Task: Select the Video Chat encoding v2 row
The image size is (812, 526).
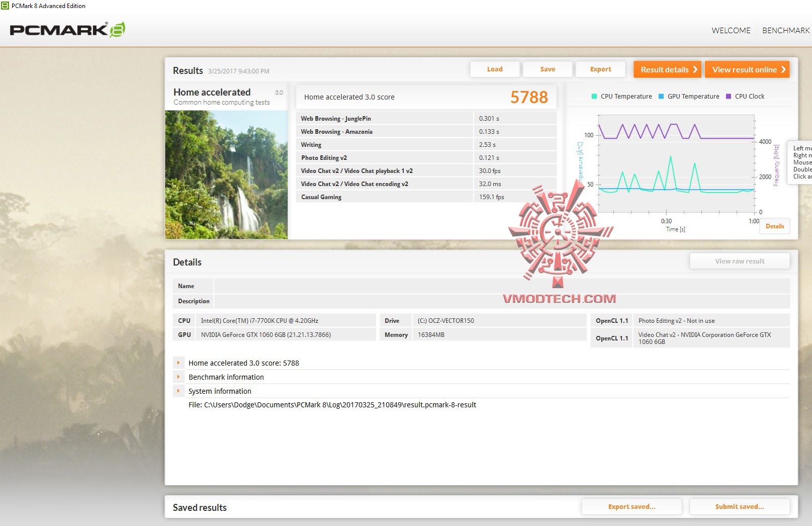Action: coord(426,184)
